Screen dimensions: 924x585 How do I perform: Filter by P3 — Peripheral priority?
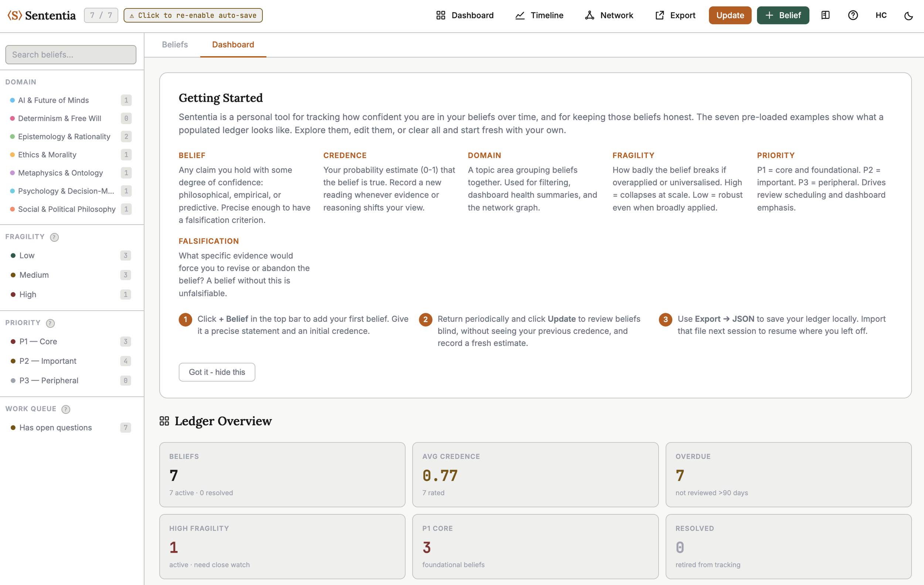pyautogui.click(x=71, y=381)
